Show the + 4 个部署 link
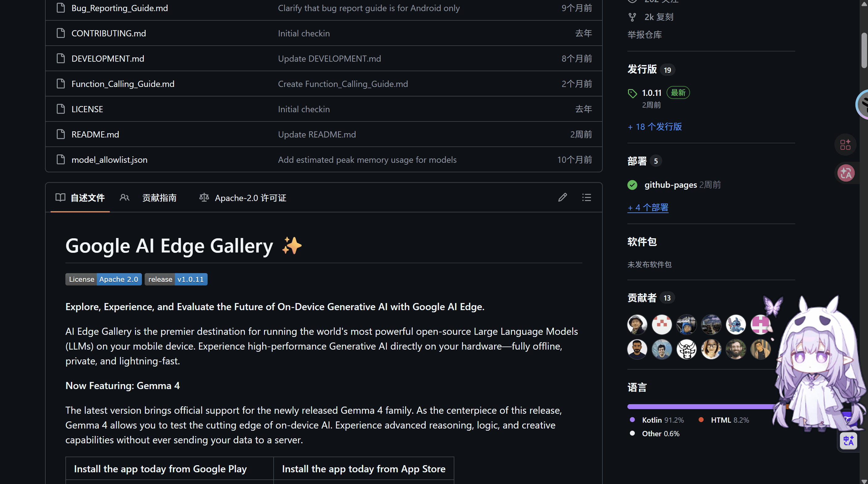This screenshot has width=868, height=484. point(648,207)
